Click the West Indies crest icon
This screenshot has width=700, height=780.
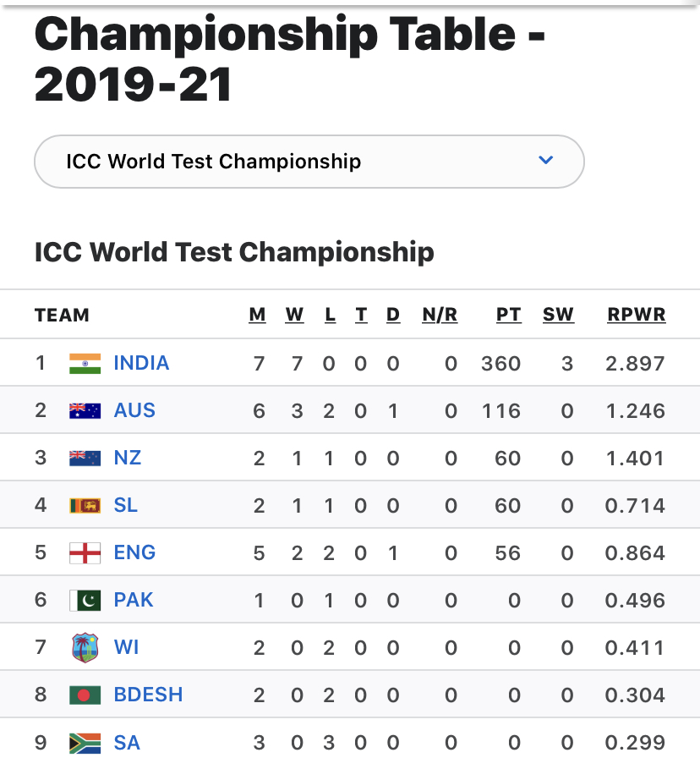point(85,648)
